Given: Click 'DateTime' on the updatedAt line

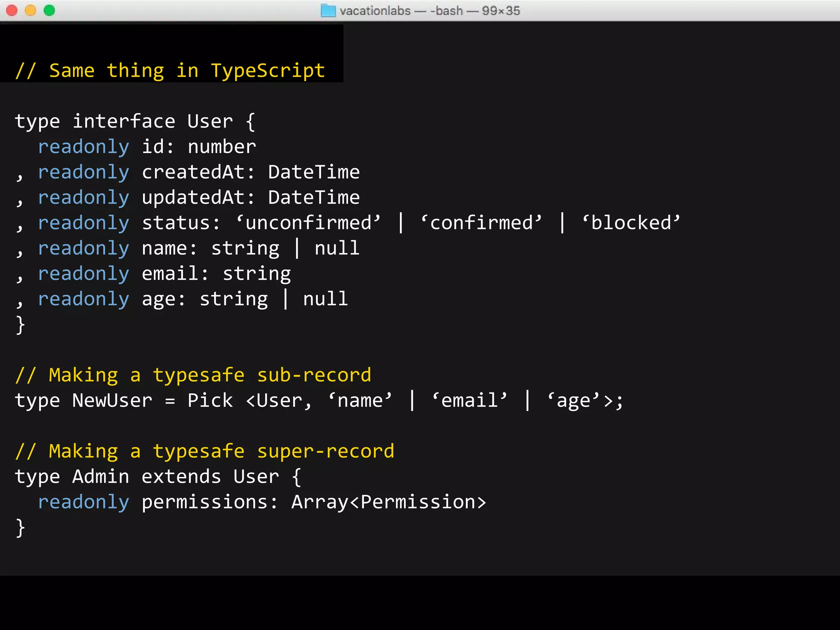Looking at the screenshot, I should tap(314, 198).
